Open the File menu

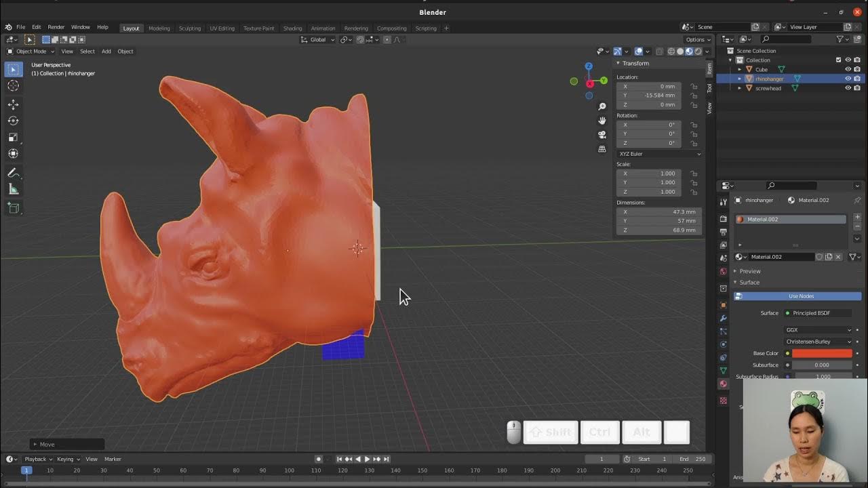click(x=21, y=28)
